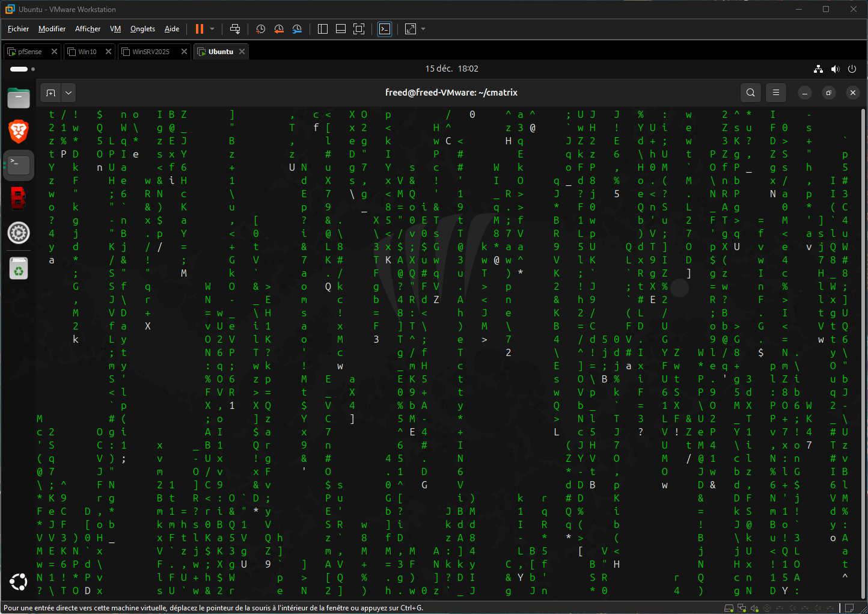Click the Send Ctrl+Alt+Del toolbar icon

coord(235,29)
